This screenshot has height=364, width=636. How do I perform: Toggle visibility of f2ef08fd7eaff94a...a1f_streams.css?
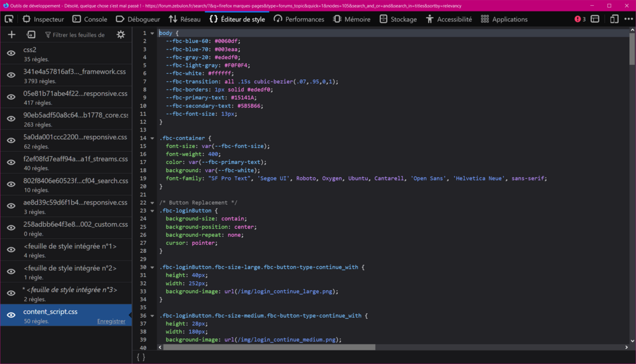(x=11, y=162)
